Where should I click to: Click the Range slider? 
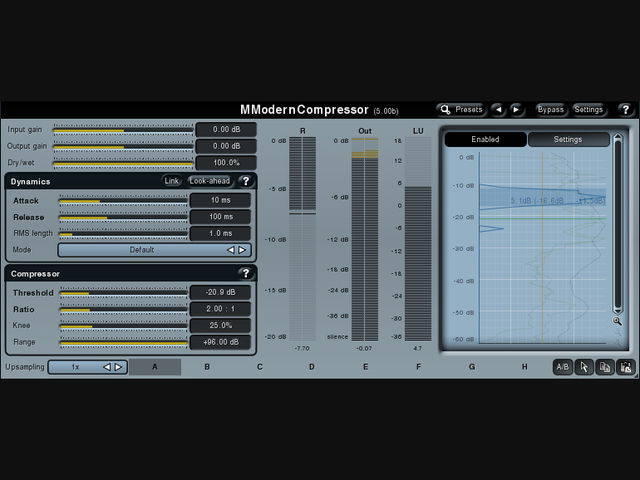(x=123, y=342)
